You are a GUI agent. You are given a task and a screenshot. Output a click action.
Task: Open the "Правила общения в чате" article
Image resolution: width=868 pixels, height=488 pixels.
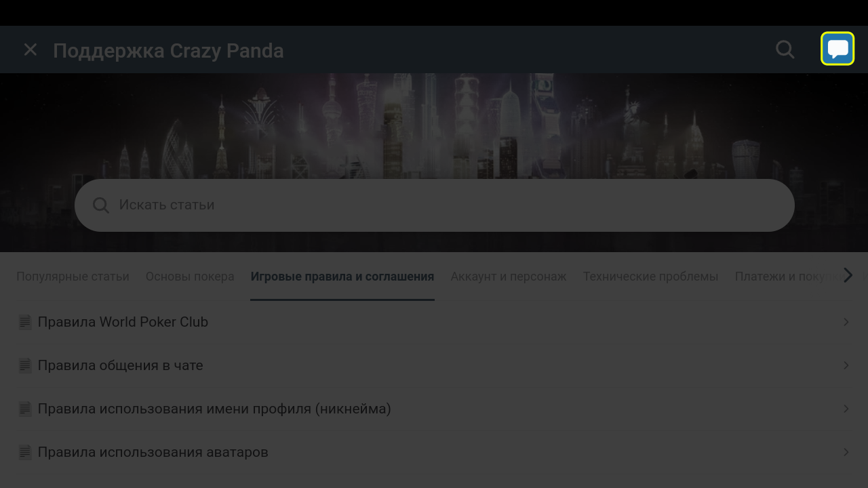[434, 365]
